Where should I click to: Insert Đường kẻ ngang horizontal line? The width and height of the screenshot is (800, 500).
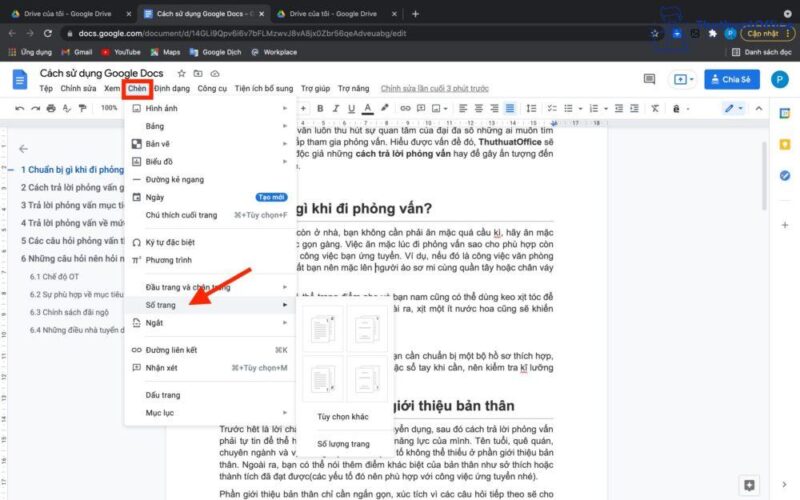tap(210, 180)
